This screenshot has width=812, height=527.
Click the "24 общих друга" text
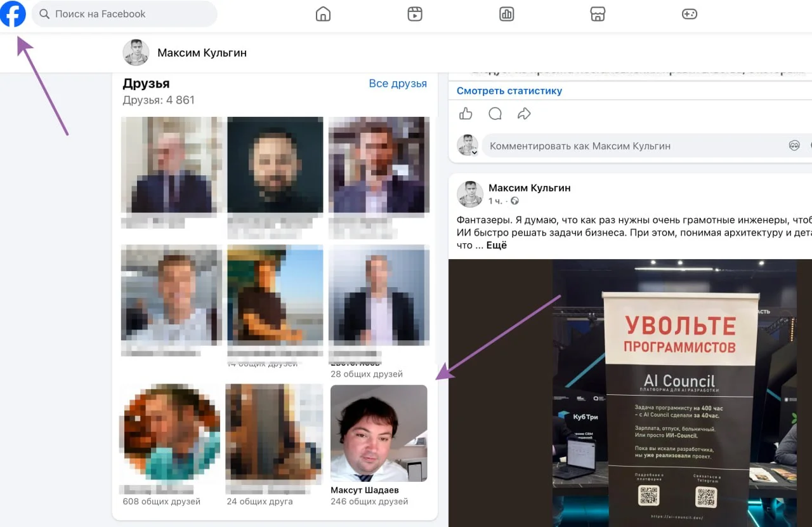point(260,502)
